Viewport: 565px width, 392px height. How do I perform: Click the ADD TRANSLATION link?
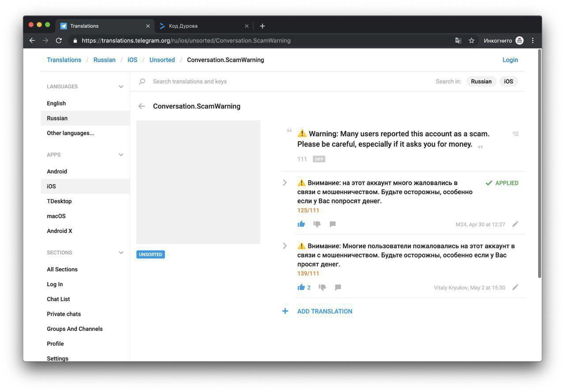(325, 311)
